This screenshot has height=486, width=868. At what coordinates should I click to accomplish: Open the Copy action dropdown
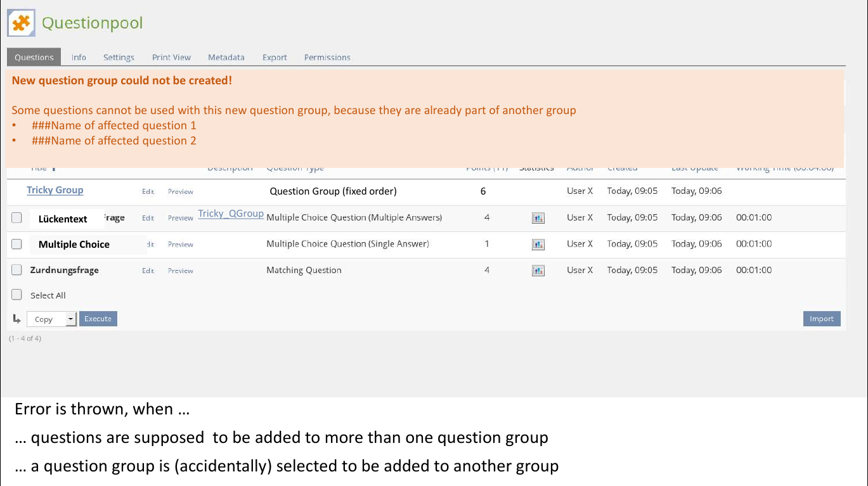(51, 319)
